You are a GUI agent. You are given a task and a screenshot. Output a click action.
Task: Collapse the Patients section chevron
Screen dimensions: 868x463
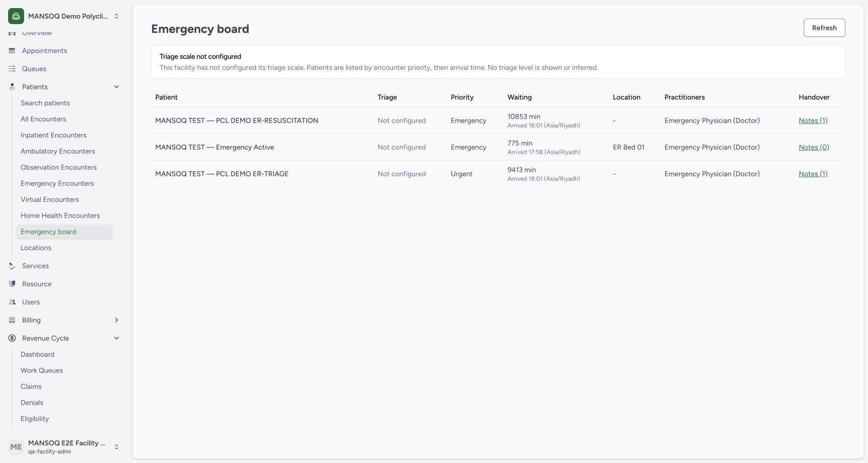[117, 87]
